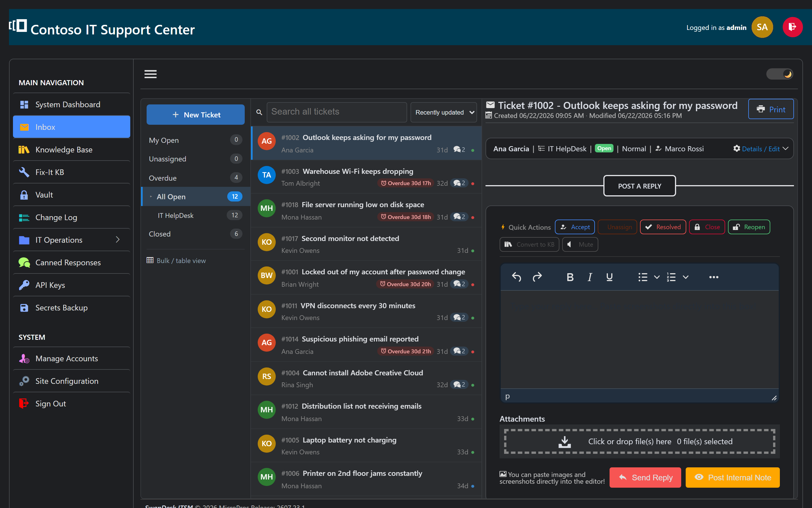Click POST A REPLY button
Screen dimensions: 812x508
[x=639, y=186]
